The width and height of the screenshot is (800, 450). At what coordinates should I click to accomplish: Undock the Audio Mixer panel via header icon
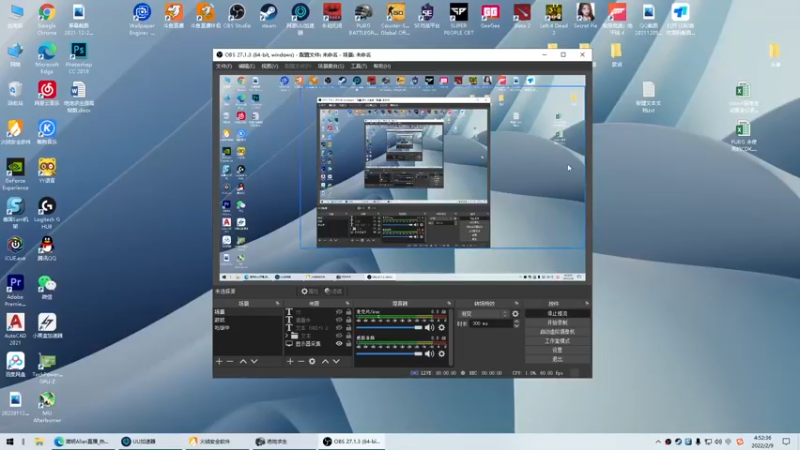coord(449,304)
